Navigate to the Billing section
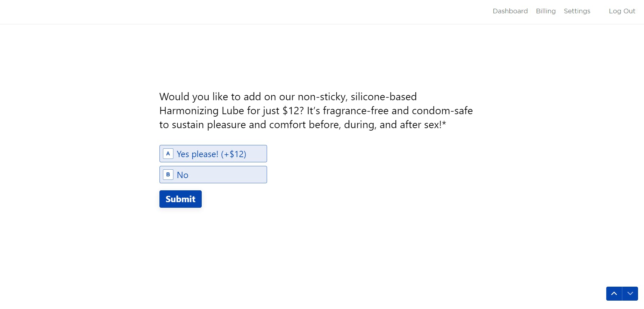Screen dimensions: 644x309 click(x=546, y=11)
